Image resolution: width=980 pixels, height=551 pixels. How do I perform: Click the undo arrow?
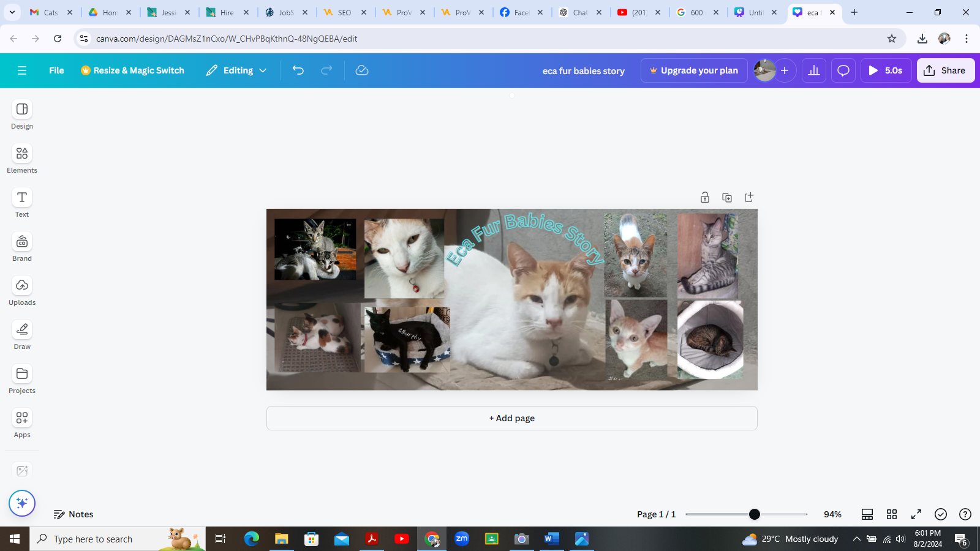coord(298,70)
